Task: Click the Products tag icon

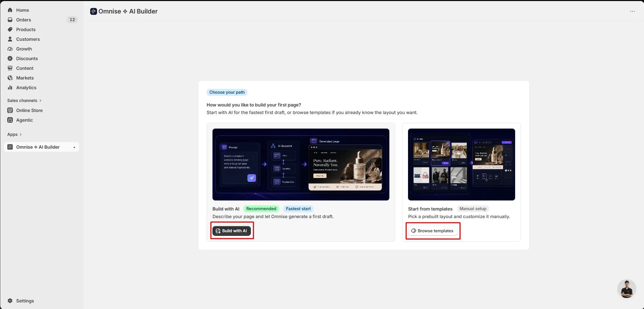Action: coord(10,29)
